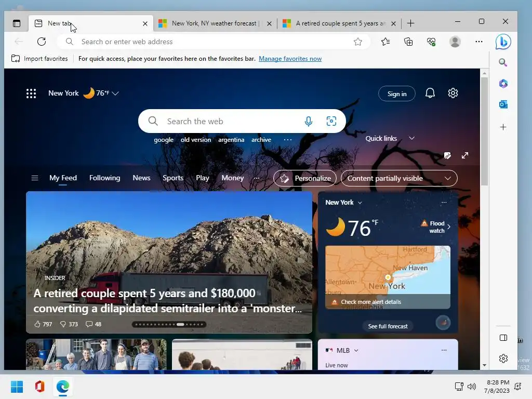Click Check more alert details
This screenshot has height=399, width=532.
click(x=371, y=302)
